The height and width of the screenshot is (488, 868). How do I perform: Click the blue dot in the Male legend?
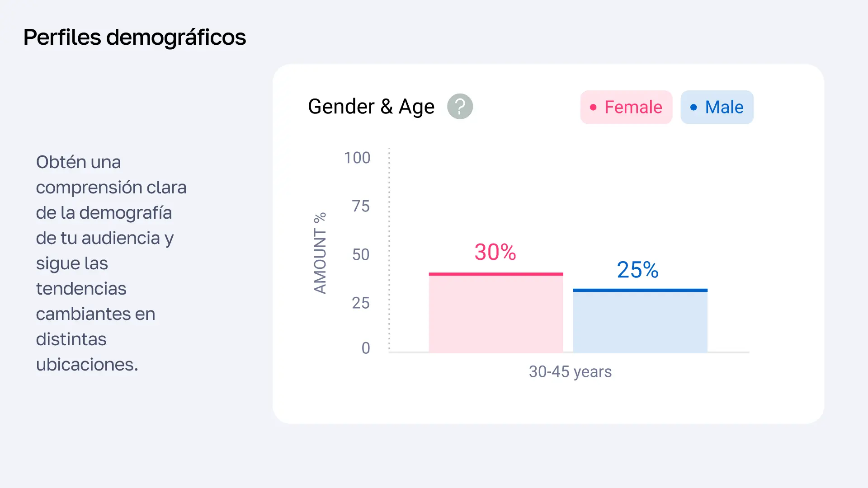(x=693, y=108)
